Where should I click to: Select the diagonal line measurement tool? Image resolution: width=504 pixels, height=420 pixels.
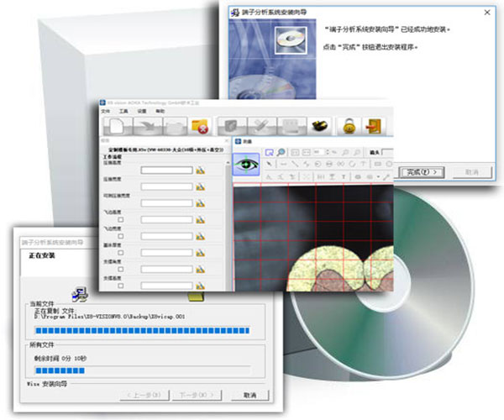pyautogui.click(x=295, y=164)
